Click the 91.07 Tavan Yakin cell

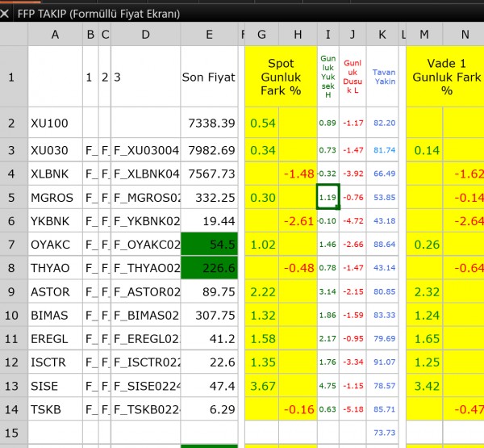point(382,362)
